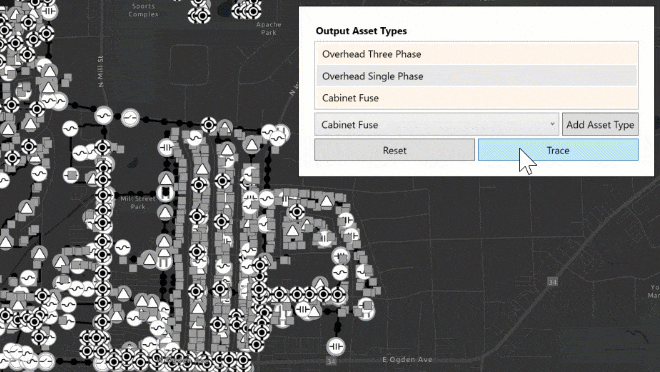Click the Add Asset Type button
660x372 pixels.
[600, 125]
